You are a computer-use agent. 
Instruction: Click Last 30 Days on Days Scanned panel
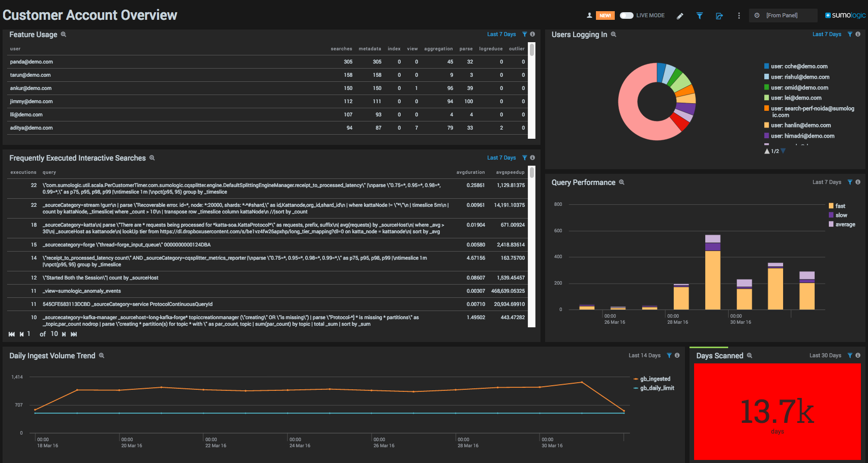point(825,355)
